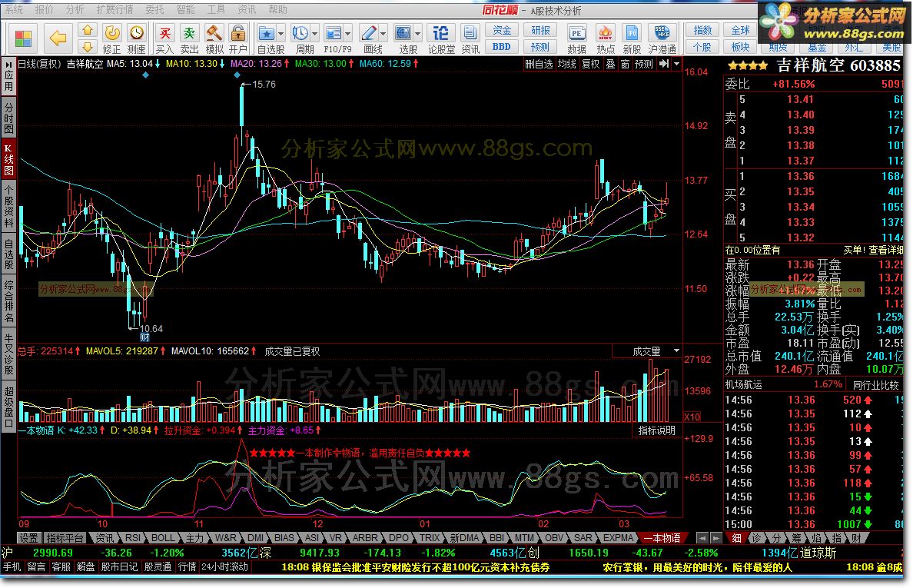Viewport: 913px width, 588px height.
Task: Click the 开户 padlock icon
Action: (x=237, y=33)
